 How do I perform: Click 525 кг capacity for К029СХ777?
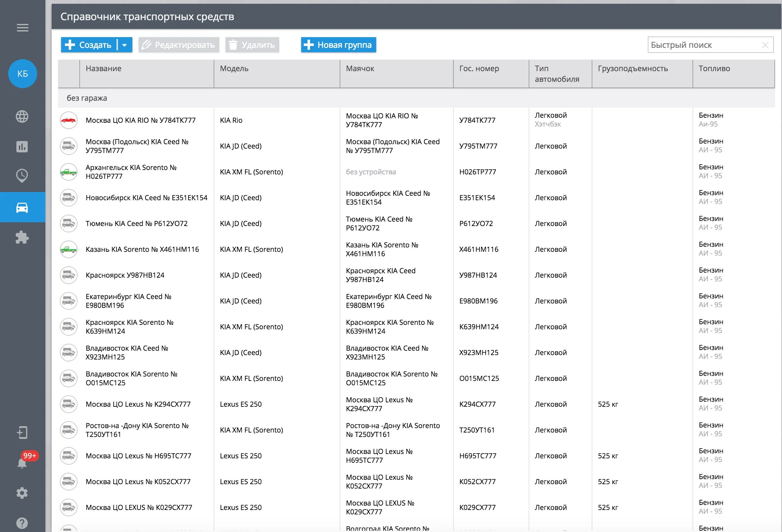pos(608,507)
